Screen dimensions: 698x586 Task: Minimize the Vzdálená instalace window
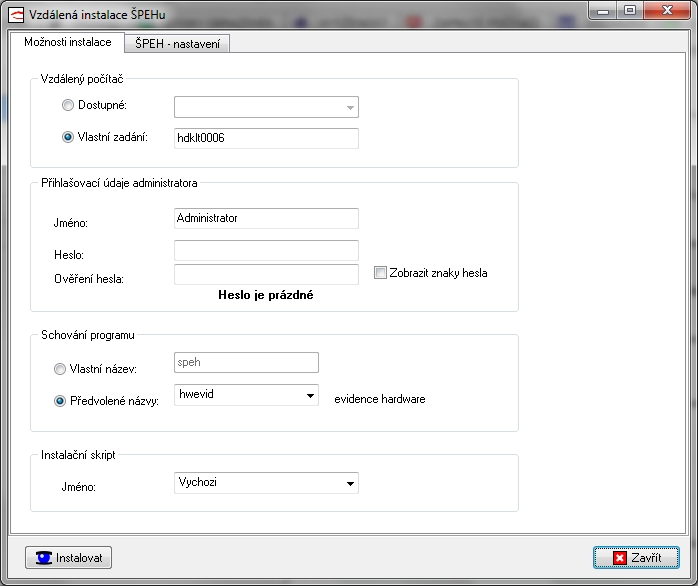tap(603, 10)
